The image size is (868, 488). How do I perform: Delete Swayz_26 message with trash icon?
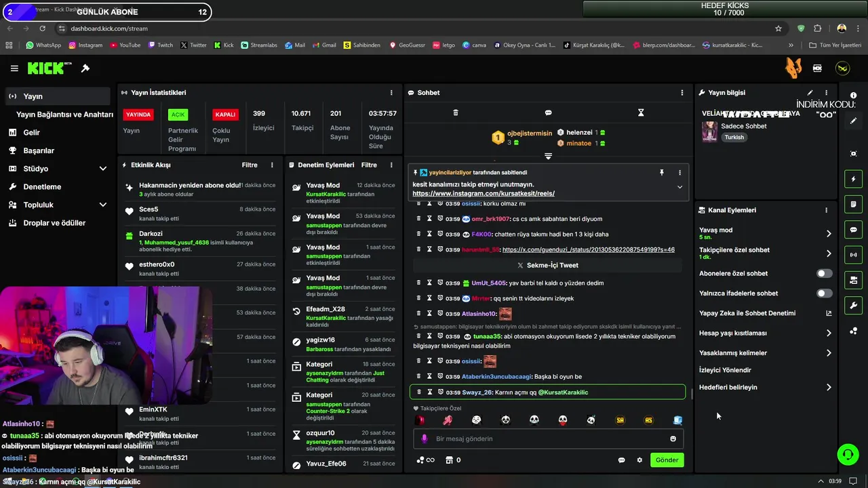point(418,392)
